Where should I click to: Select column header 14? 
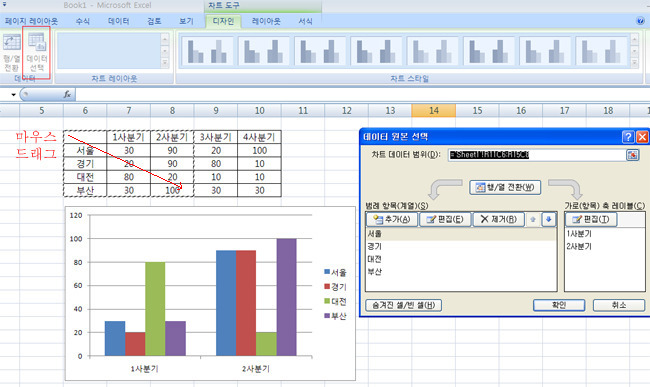[434, 111]
